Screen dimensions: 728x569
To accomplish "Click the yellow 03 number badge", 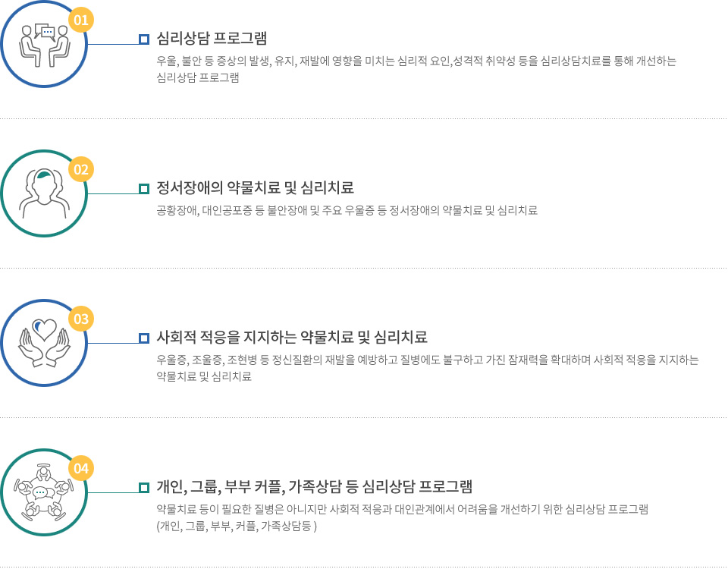I will pos(81,319).
